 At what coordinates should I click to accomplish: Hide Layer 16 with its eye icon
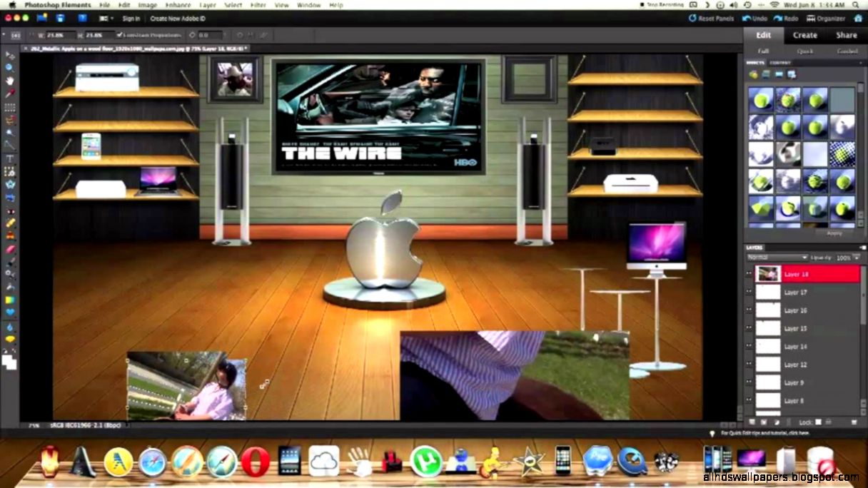(750, 310)
